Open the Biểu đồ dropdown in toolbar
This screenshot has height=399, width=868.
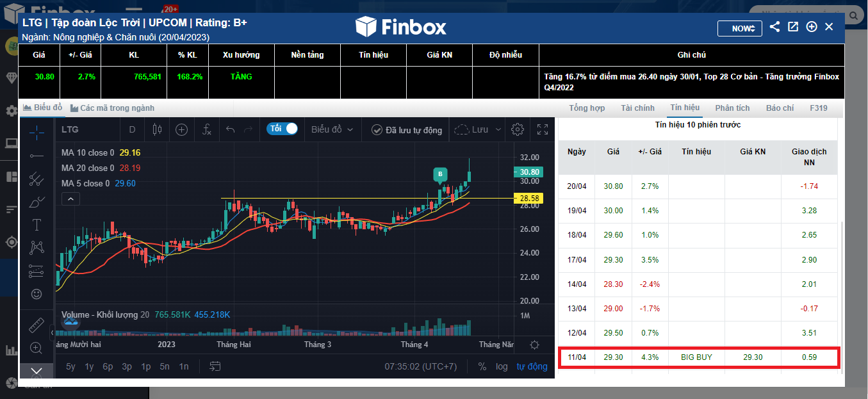point(332,129)
